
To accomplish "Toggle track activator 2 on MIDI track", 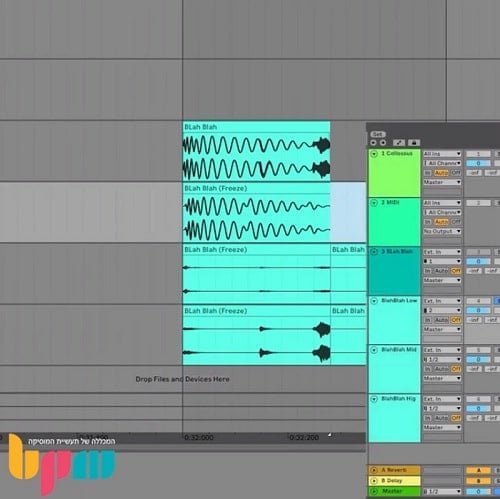I will [x=478, y=203].
